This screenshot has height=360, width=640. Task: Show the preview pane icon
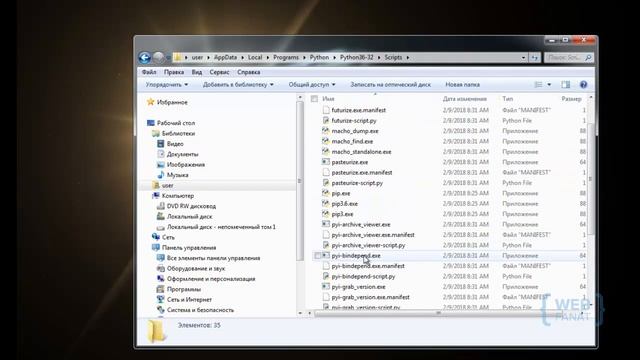pyautogui.click(x=566, y=84)
